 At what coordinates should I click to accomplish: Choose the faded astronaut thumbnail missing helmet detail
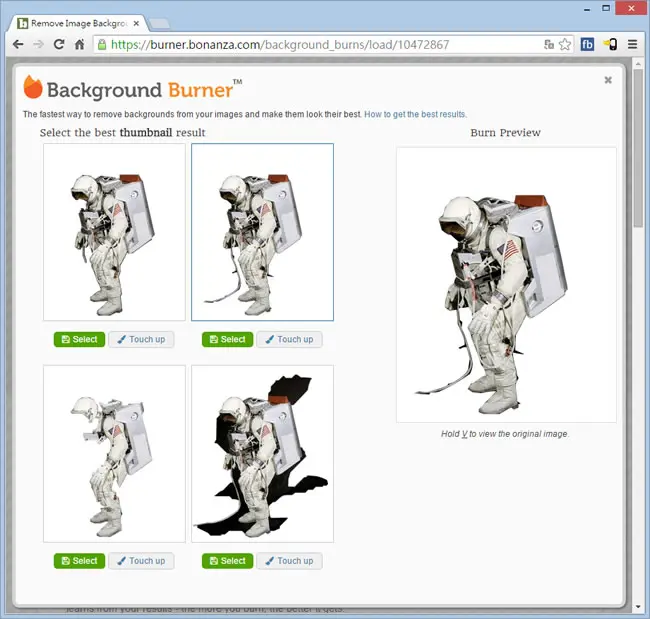click(114, 454)
